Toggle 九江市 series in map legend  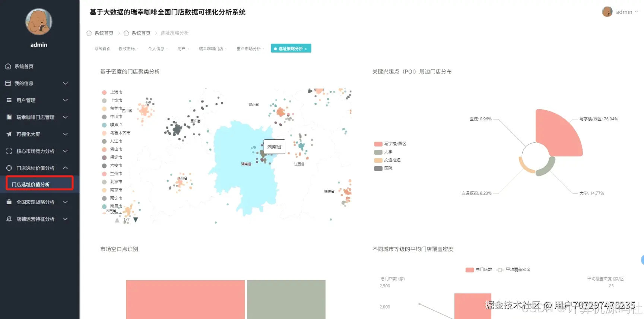click(112, 141)
